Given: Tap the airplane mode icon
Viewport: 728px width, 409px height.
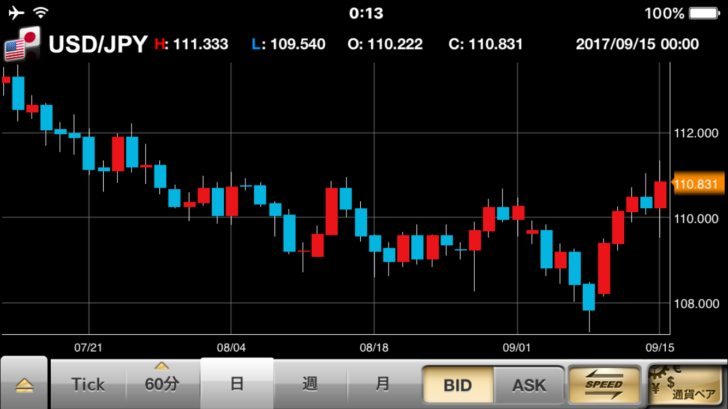Looking at the screenshot, I should (14, 13).
